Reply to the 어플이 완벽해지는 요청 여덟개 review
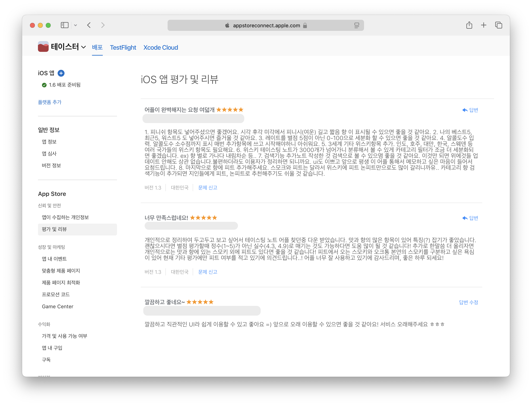 pyautogui.click(x=470, y=110)
